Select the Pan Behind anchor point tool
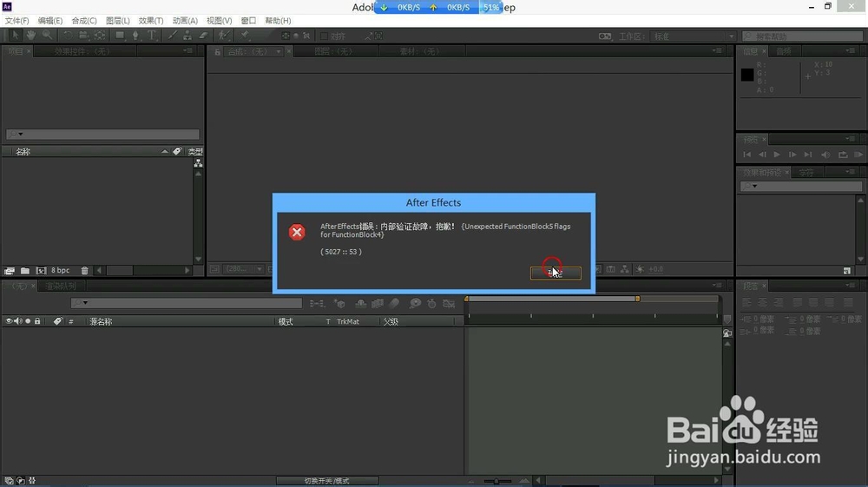Image resolution: width=868 pixels, height=487 pixels. pos(100,36)
